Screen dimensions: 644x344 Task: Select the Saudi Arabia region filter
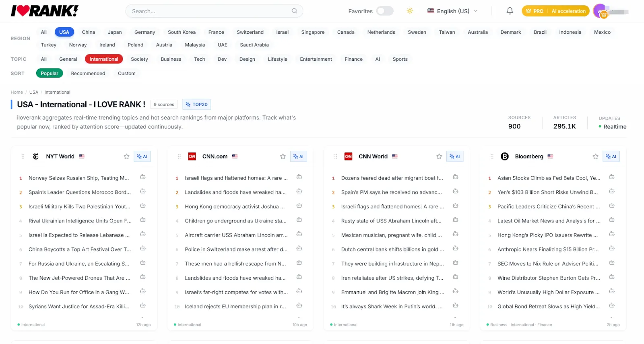pos(254,45)
